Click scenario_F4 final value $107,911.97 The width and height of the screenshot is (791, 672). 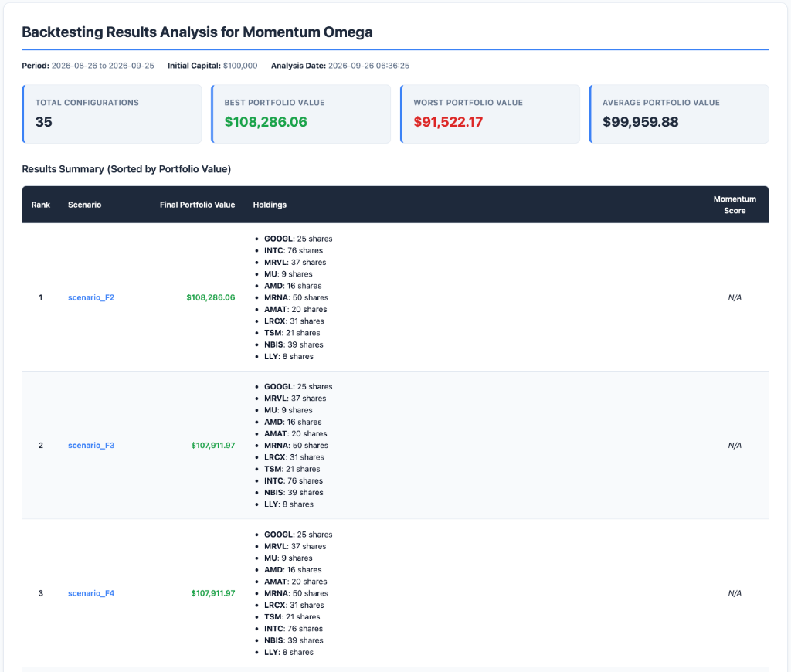click(213, 593)
